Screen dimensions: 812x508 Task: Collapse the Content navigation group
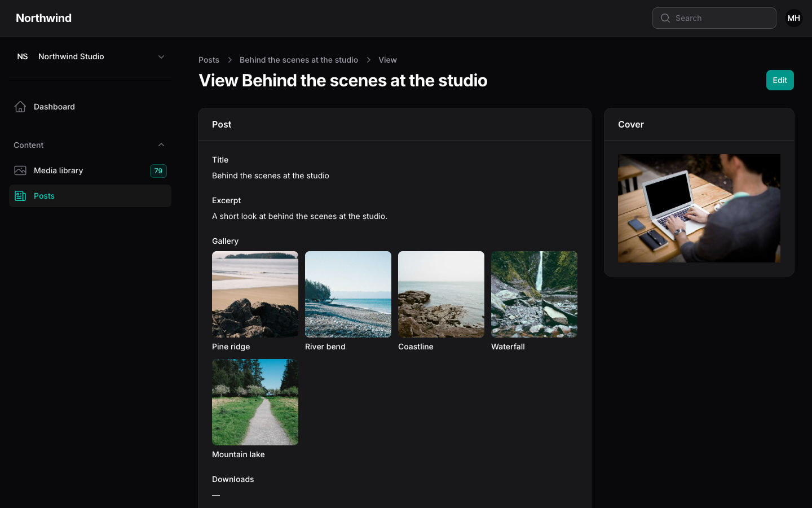161,145
